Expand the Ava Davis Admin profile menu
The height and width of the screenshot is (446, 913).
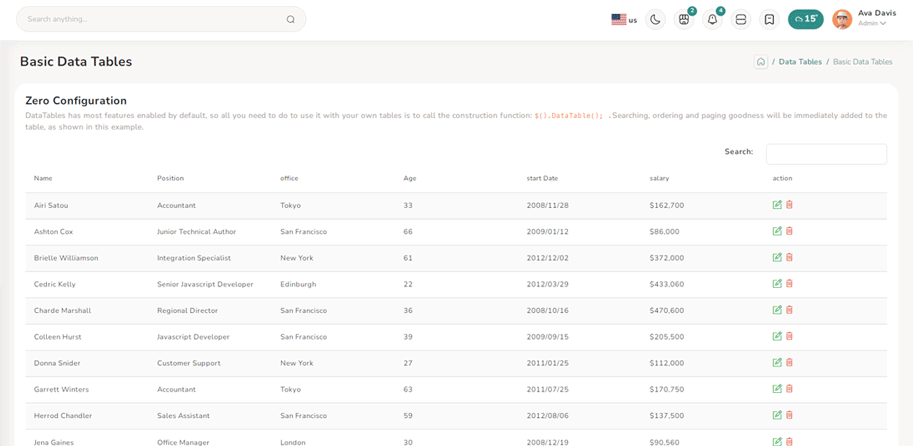860,19
